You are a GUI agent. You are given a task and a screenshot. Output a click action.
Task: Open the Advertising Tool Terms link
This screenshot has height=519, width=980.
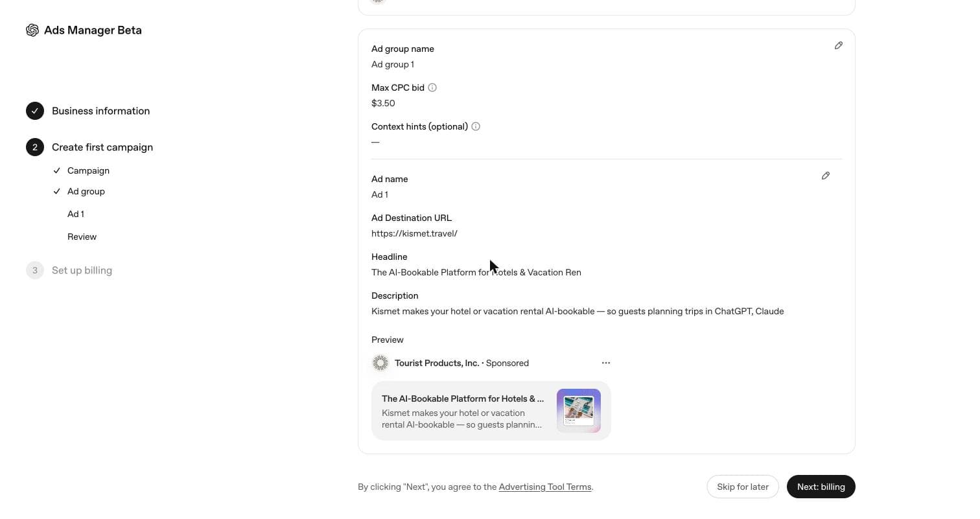545,487
